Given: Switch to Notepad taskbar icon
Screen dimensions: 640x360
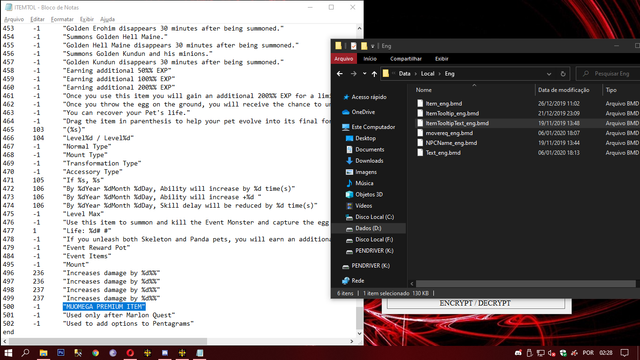Looking at the screenshot, I should click(200, 353).
